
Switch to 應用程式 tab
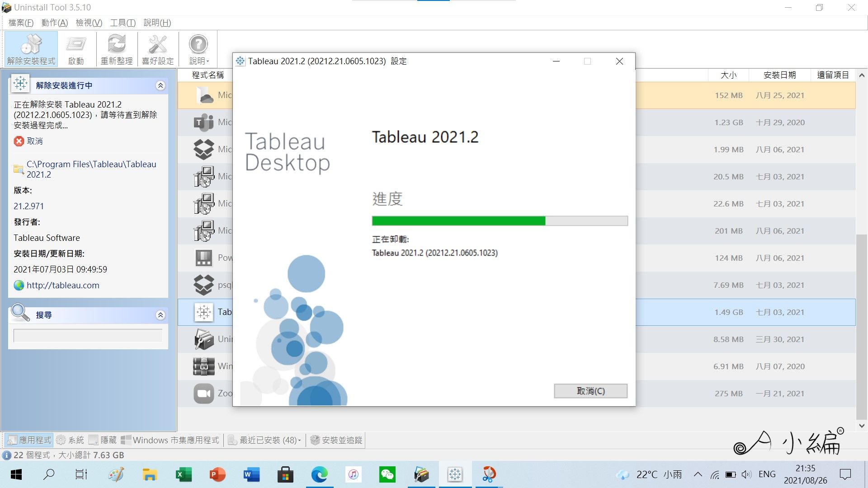coord(29,440)
